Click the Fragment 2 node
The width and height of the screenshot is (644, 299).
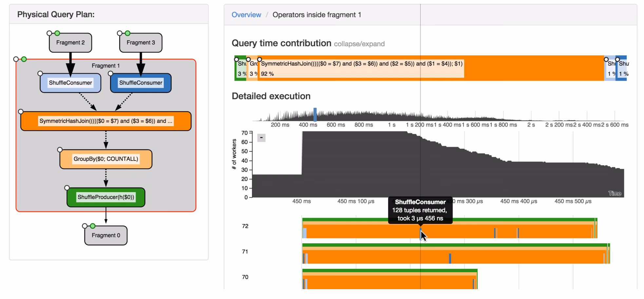tap(70, 43)
